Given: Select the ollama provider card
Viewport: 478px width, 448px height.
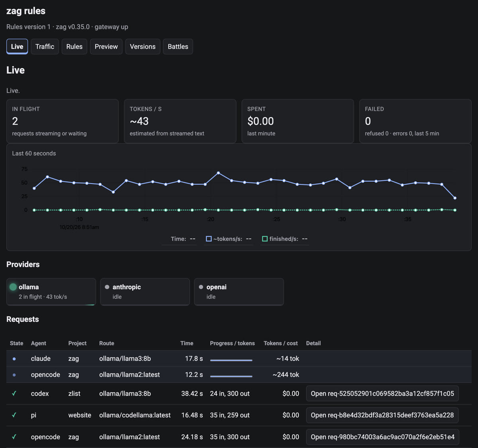Looking at the screenshot, I should click(51, 292).
